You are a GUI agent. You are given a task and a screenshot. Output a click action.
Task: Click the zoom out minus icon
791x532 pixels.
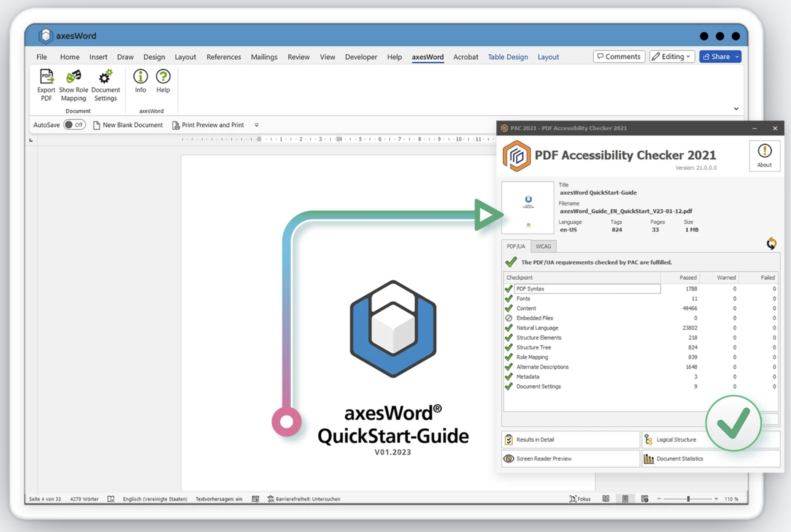pyautogui.click(x=659, y=499)
